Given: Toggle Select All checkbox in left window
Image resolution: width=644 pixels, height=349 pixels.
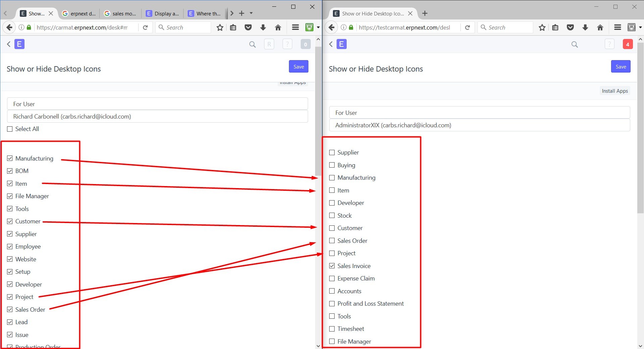Looking at the screenshot, I should point(10,129).
